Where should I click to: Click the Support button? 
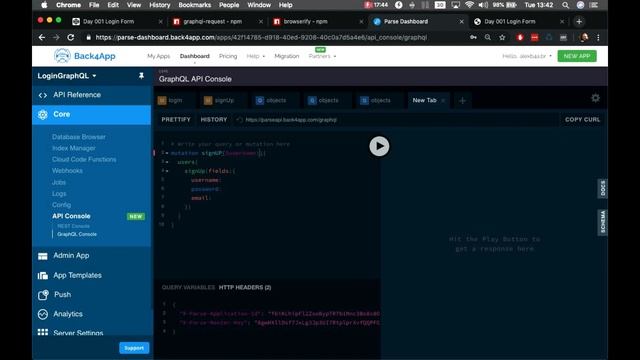(134, 348)
